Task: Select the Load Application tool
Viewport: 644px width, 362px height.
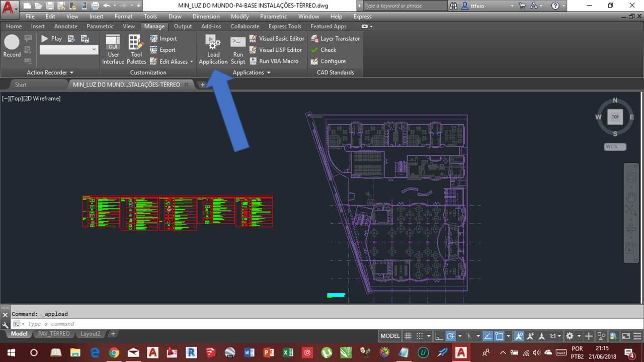Action: (212, 49)
